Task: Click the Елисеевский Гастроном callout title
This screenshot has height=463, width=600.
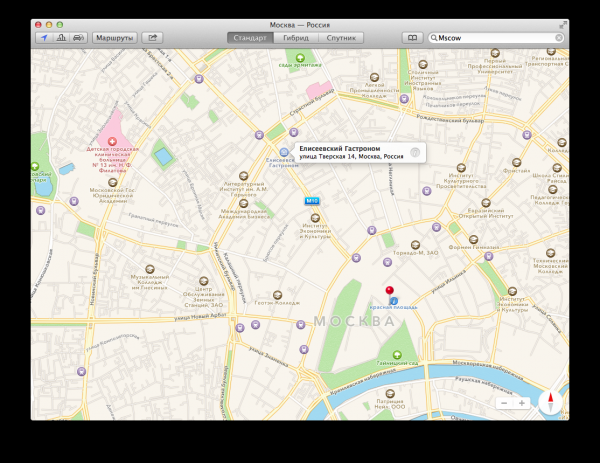Action: coord(339,148)
